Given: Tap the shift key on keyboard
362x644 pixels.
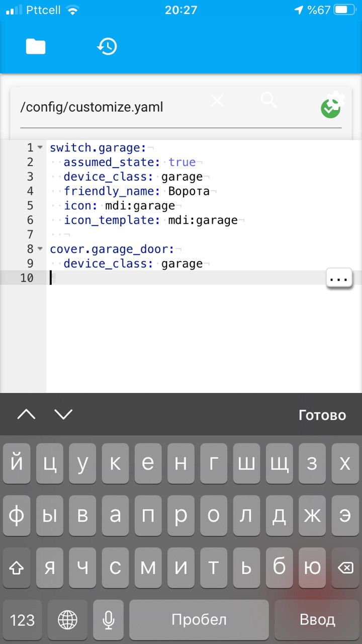Looking at the screenshot, I should [x=17, y=568].
